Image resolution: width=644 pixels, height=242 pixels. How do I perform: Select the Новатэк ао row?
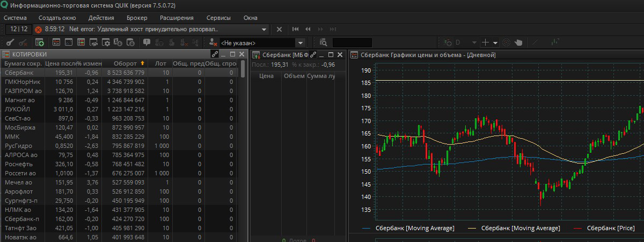(119, 237)
